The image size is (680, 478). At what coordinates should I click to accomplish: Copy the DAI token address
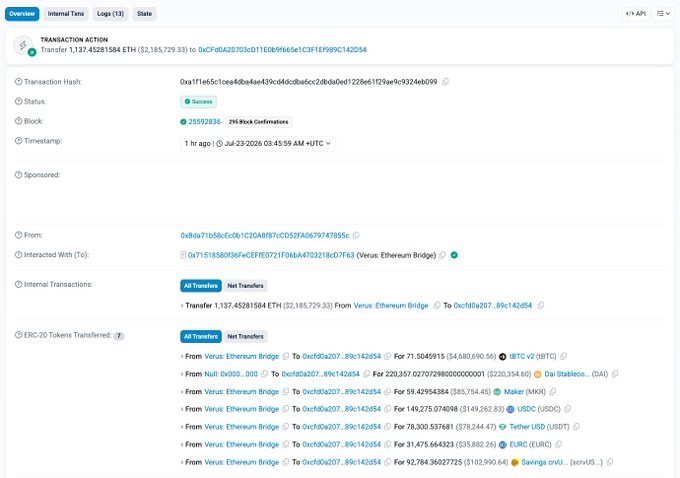615,374
